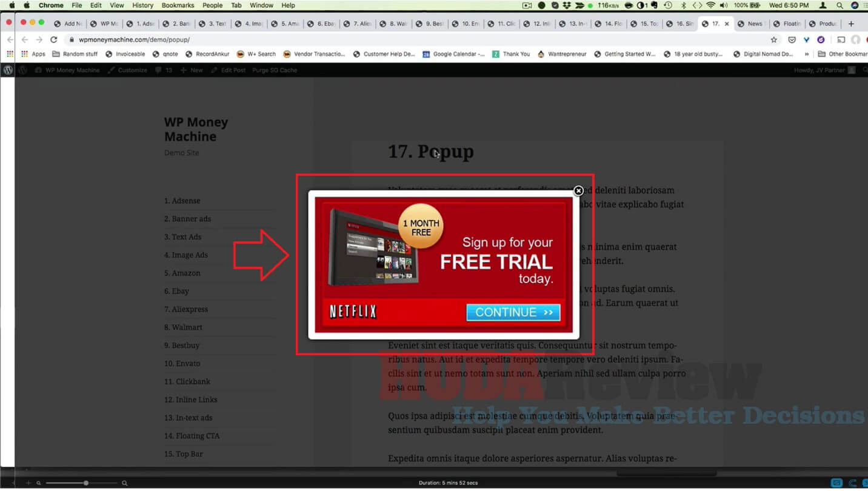Open the Window menu

click(x=261, y=5)
